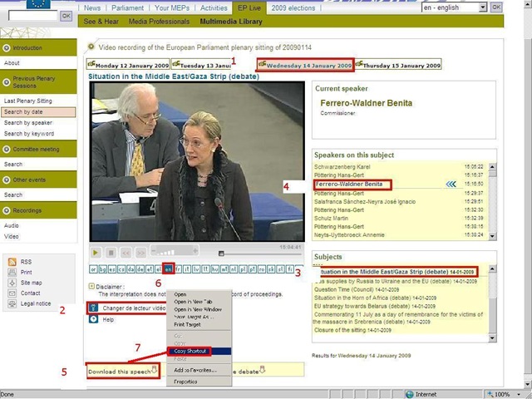Click the Print icon in the sidebar
Image resolution: width=532 pixels, height=399 pixels.
pos(11,272)
